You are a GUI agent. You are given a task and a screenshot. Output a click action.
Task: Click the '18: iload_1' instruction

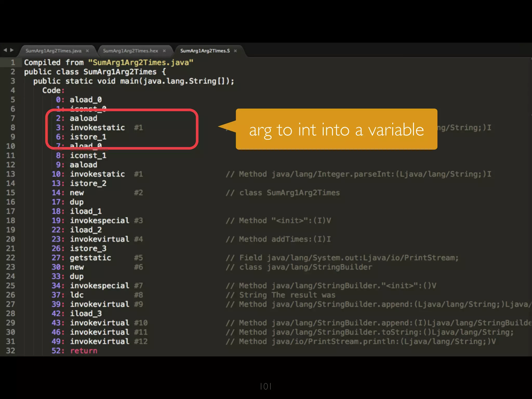pos(77,211)
